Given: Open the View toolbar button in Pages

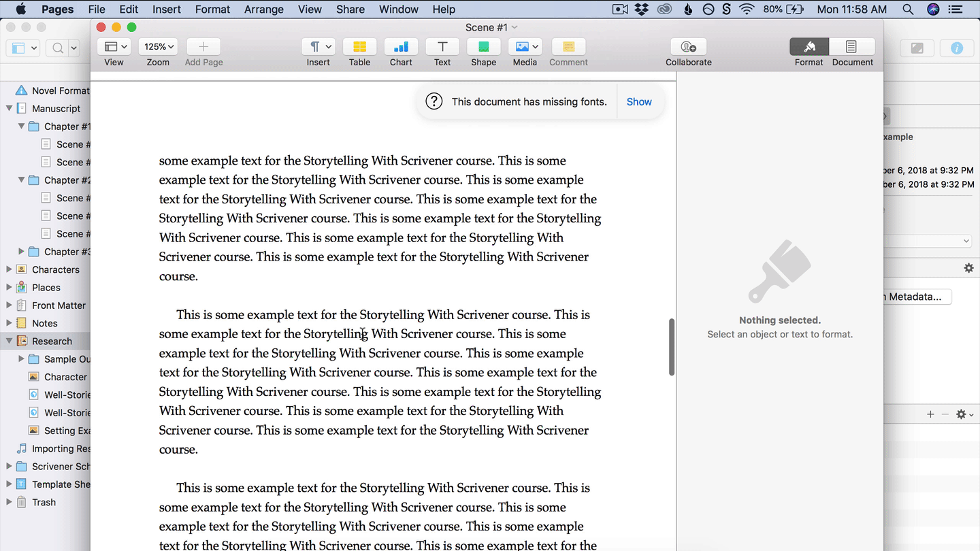Looking at the screenshot, I should (114, 47).
